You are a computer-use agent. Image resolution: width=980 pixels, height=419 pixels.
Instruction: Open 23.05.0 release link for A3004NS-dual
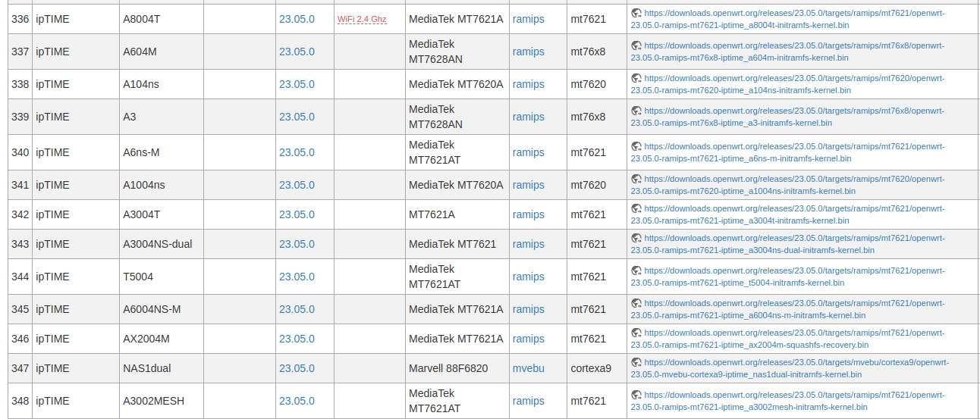(x=297, y=244)
